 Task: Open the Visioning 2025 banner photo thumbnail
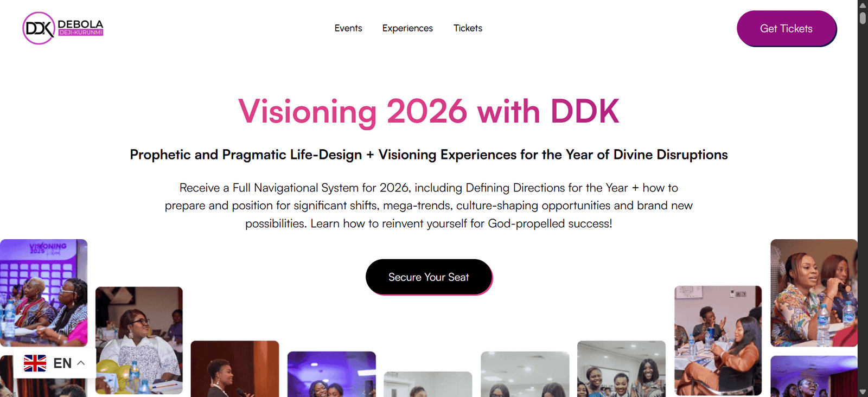point(43,293)
